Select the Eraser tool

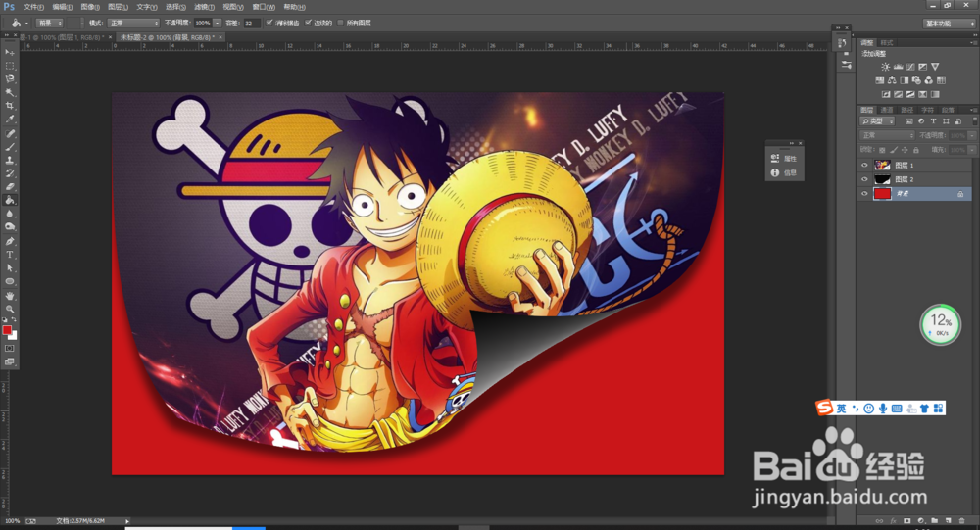[10, 187]
